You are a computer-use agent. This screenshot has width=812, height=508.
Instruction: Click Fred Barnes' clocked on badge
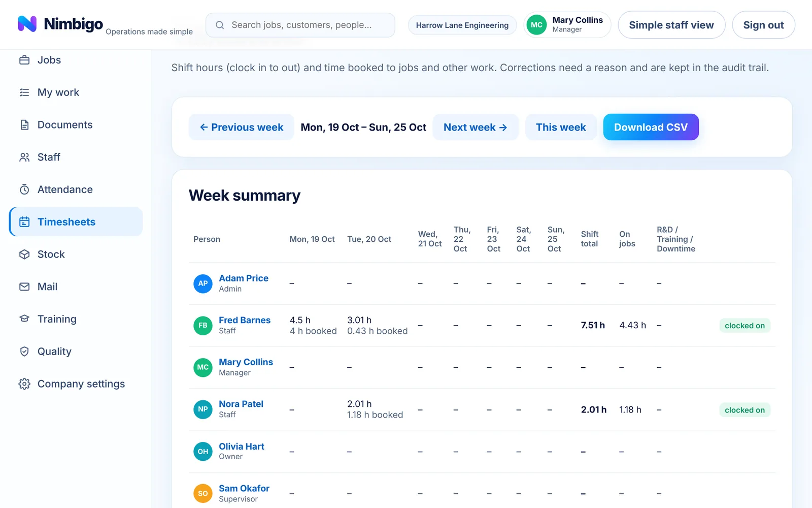pyautogui.click(x=745, y=326)
